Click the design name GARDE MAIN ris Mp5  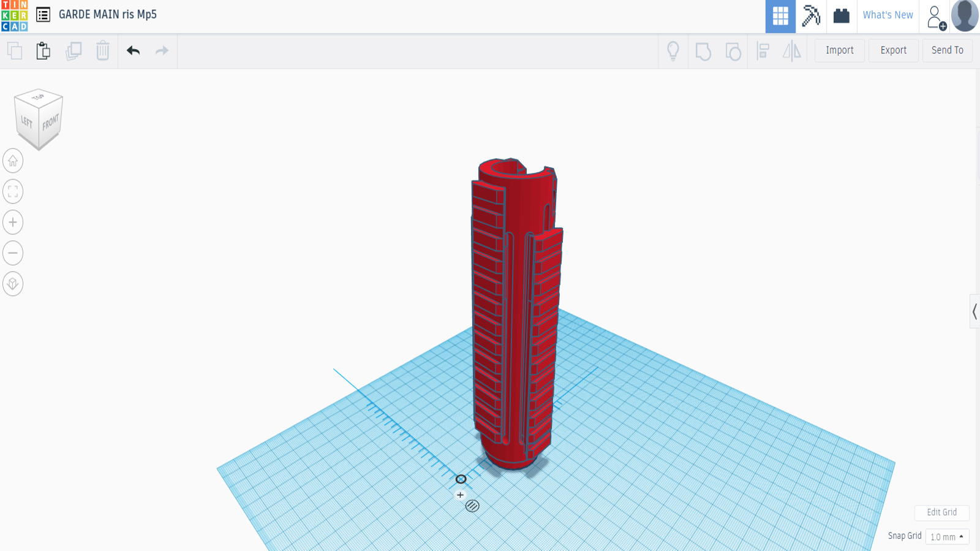(108, 15)
